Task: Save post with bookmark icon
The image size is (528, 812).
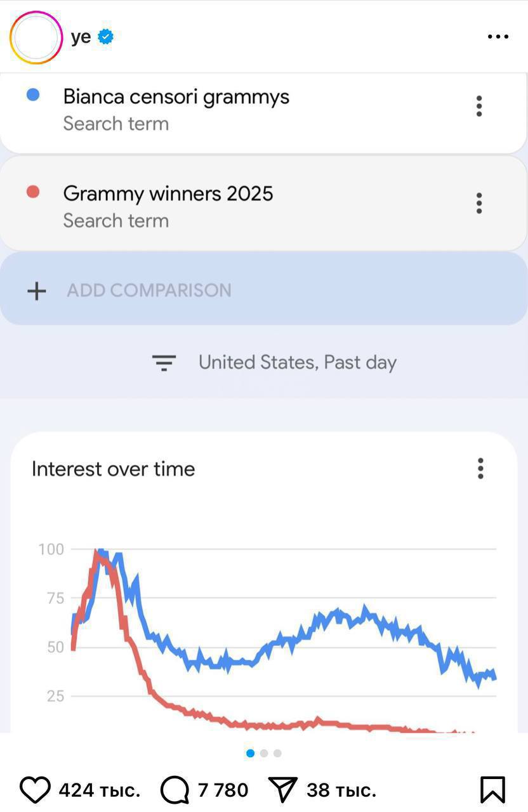Action: pos(492,790)
